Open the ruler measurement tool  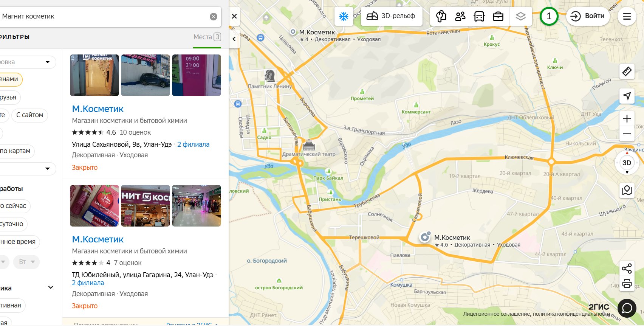(x=627, y=71)
